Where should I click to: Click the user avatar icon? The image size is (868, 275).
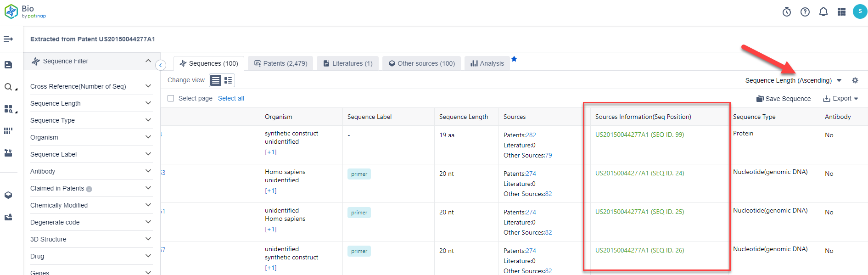point(860,11)
